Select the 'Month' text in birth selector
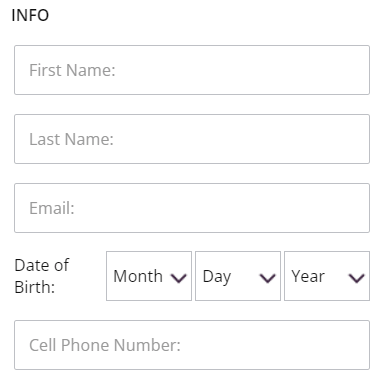 pyautogui.click(x=138, y=276)
